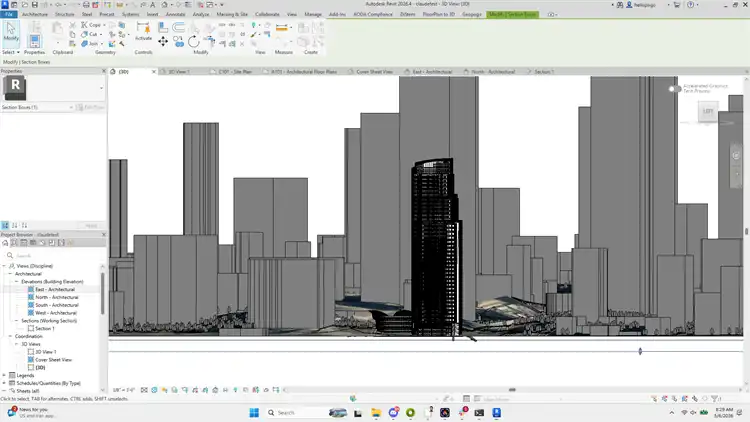
Task: Close the Project Browser panel
Action: tap(104, 234)
